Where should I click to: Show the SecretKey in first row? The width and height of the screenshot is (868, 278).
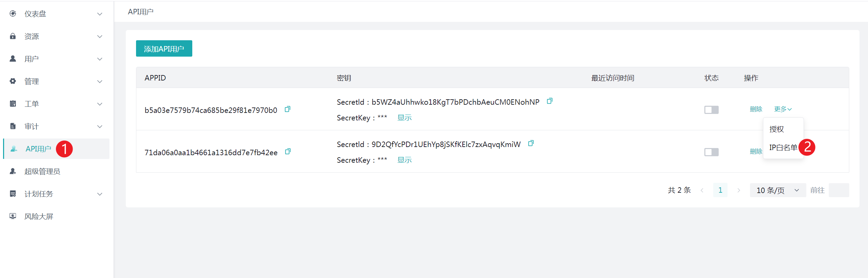click(404, 118)
